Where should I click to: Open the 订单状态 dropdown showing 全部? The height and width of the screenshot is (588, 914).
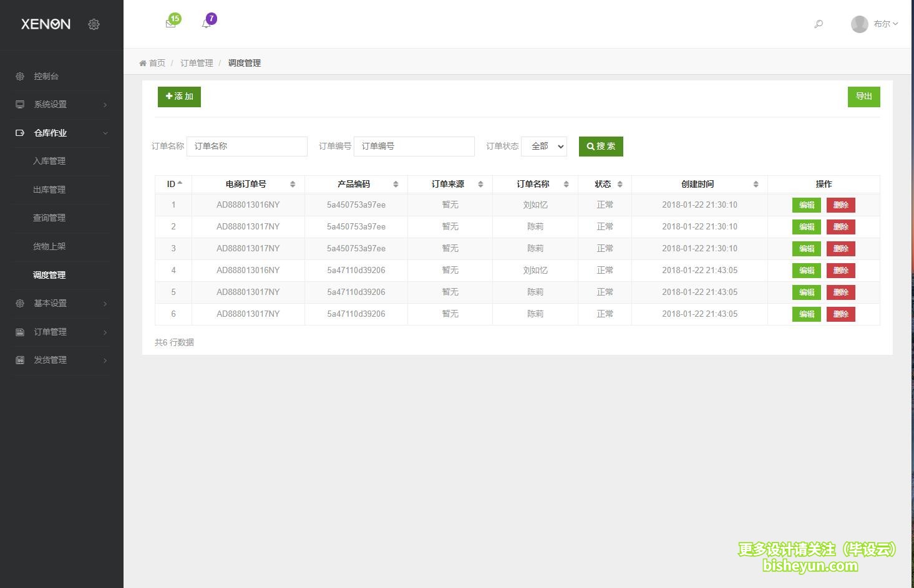(544, 146)
